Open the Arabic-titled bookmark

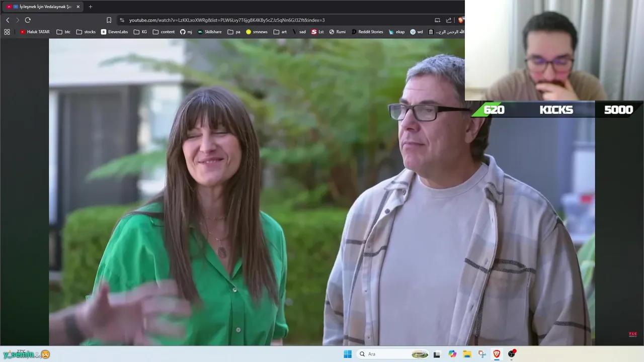click(446, 32)
